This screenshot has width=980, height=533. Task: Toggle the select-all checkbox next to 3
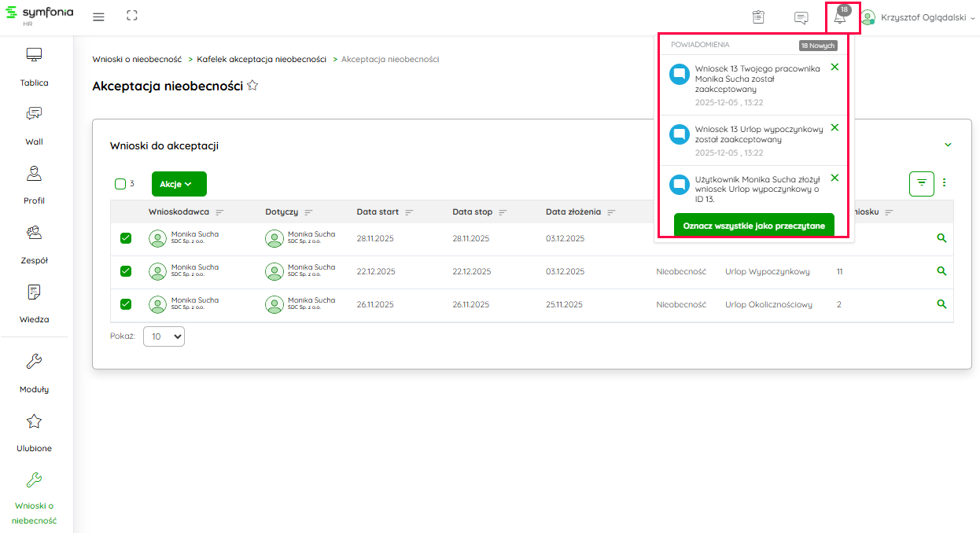(120, 184)
